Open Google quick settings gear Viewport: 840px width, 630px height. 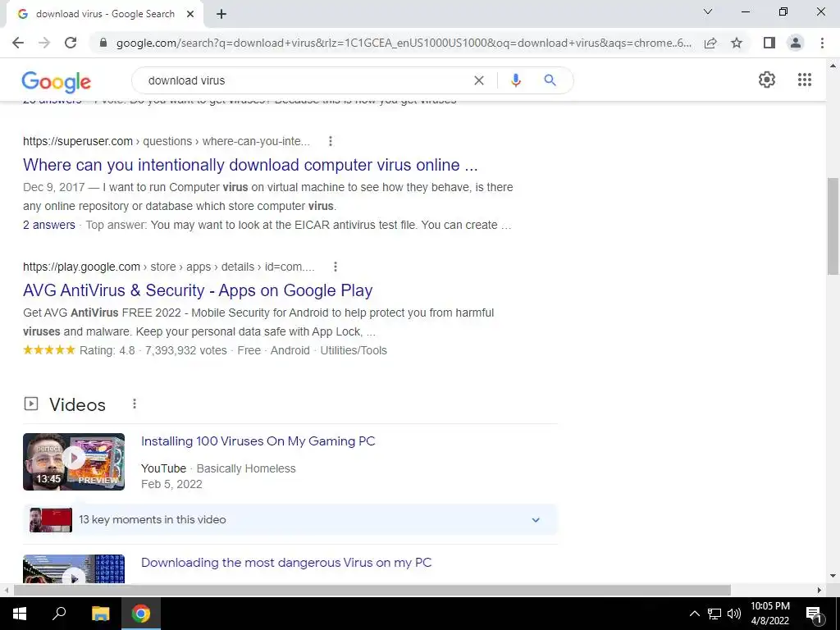coord(767,80)
